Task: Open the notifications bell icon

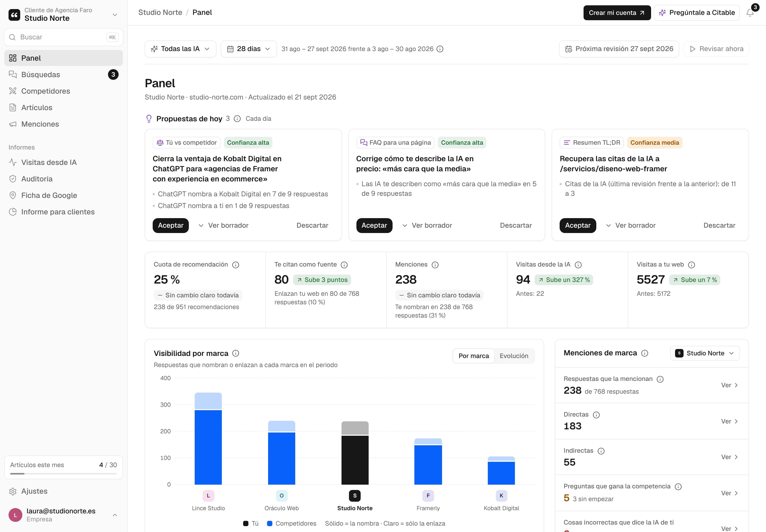Action: [x=750, y=13]
